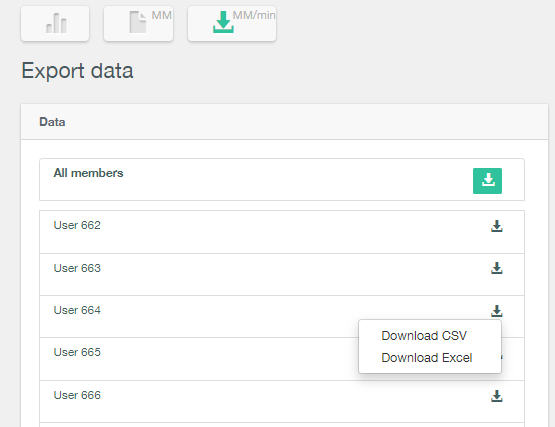Click the Export data page title
The image size is (555, 427).
(77, 70)
